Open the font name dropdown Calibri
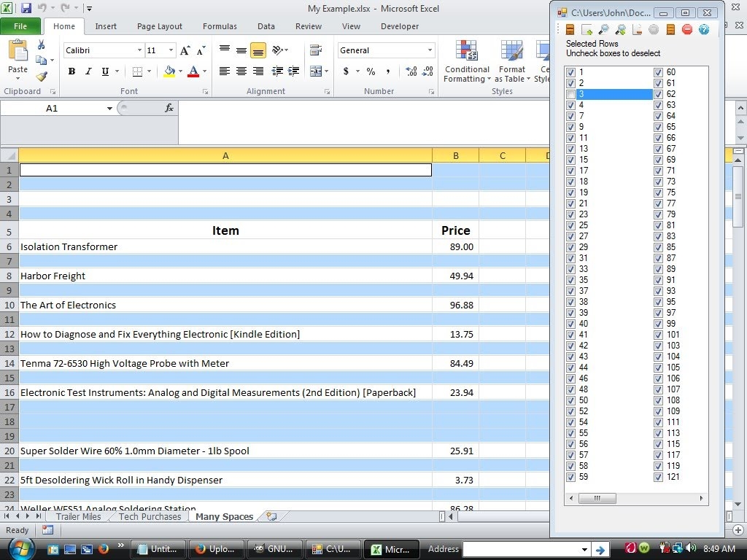The image size is (747, 560). [x=139, y=50]
